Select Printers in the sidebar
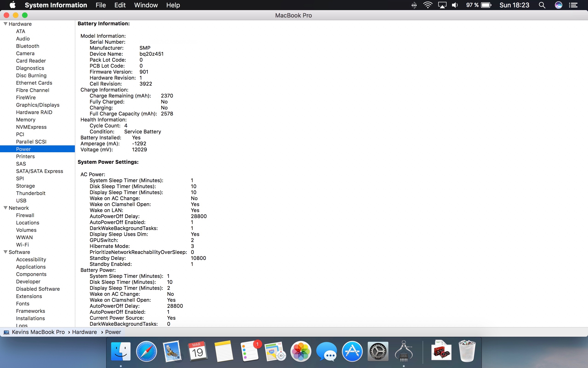 [25, 156]
